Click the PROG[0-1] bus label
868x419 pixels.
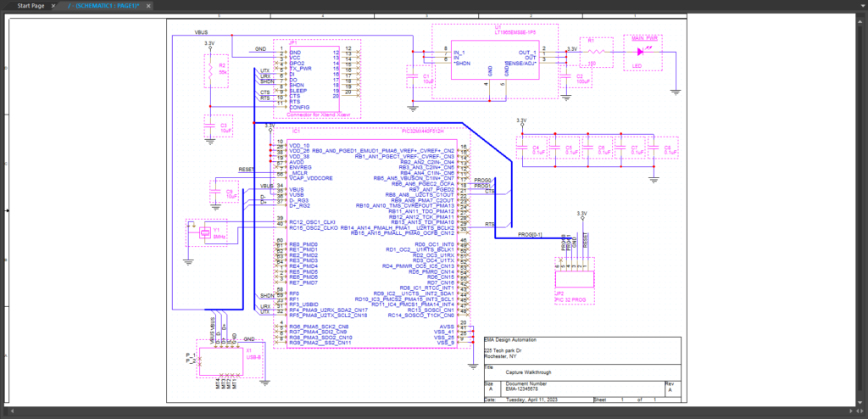[532, 234]
